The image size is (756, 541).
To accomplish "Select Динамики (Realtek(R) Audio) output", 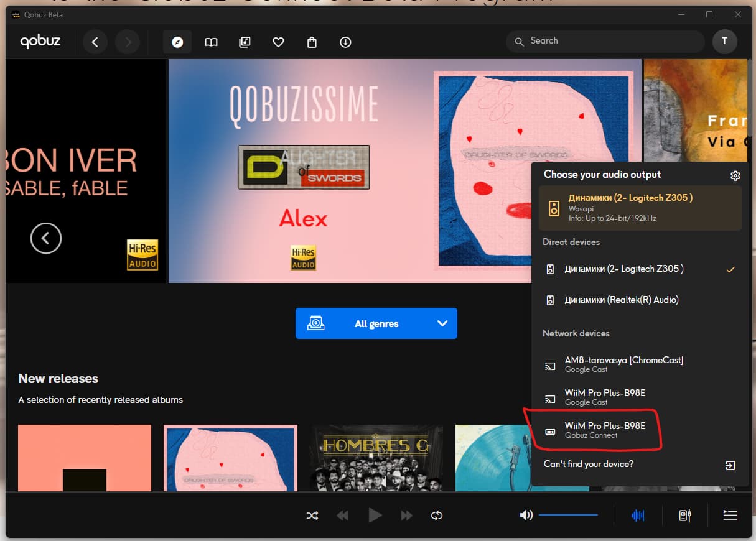I will pos(621,300).
